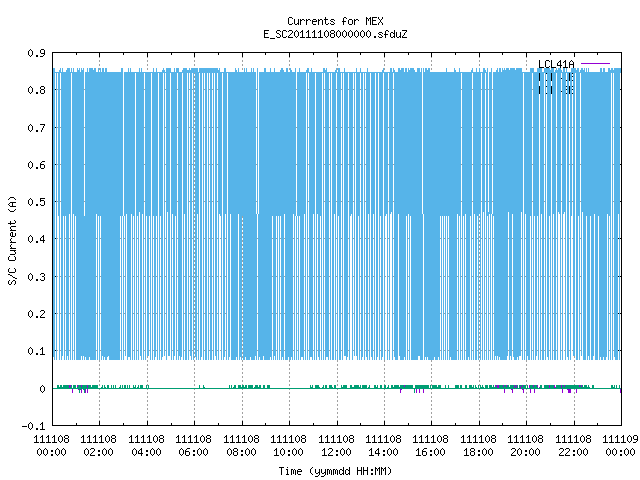The height and width of the screenshot is (480, 640).
Task: Click the x-axis time label '16:00'
Action: click(430, 452)
